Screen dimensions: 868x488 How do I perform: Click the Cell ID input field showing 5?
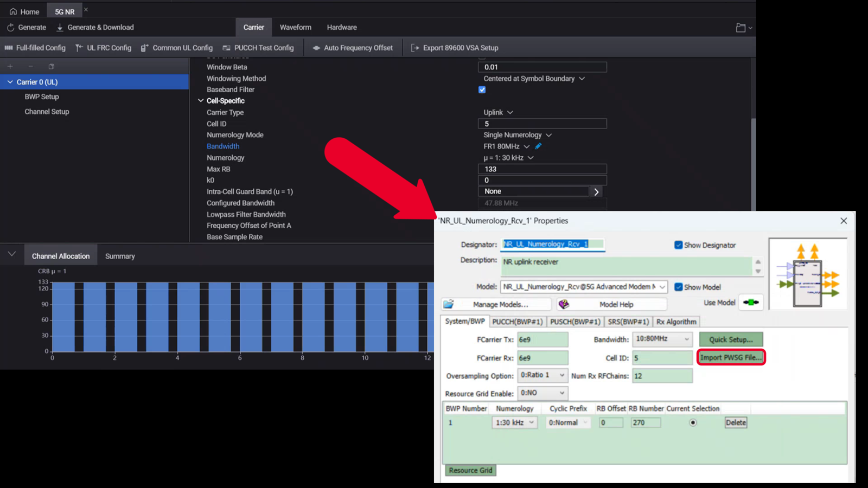[662, 357]
